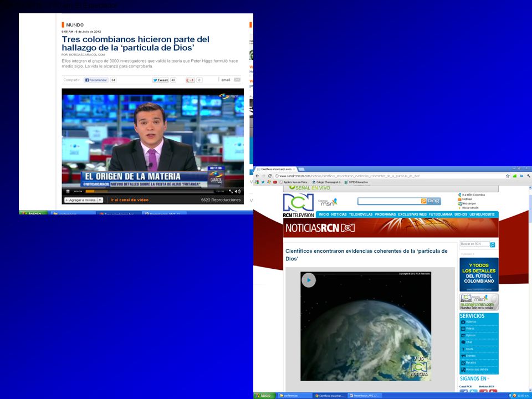
Task: Open the fútbol colombiano ad banner
Action: pyautogui.click(x=479, y=274)
